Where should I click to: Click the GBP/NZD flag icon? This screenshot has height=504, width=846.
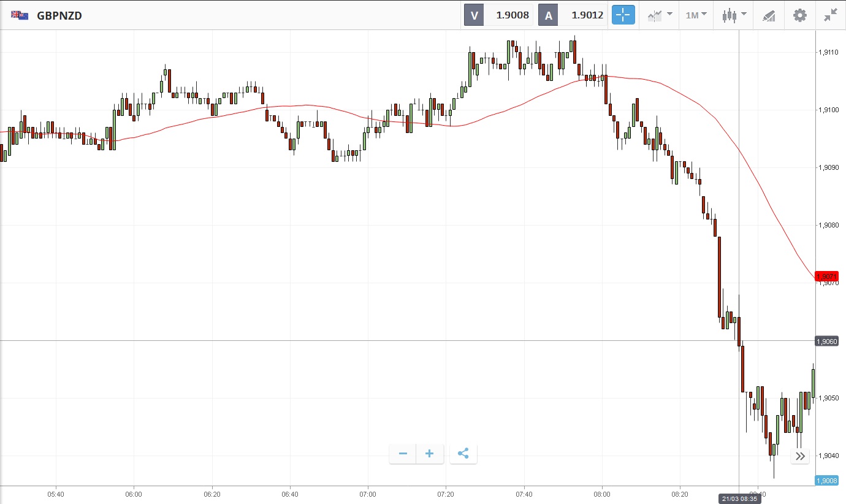tap(20, 15)
